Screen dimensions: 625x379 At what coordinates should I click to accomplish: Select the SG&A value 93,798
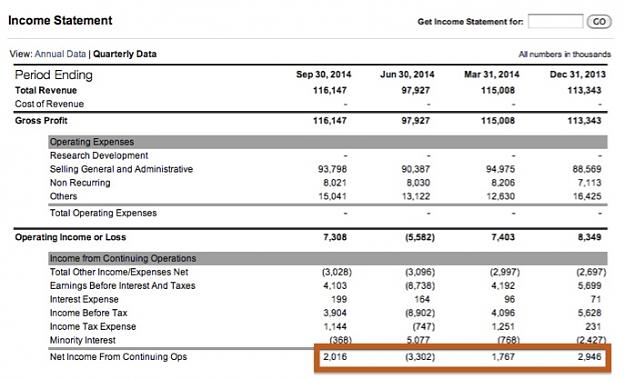332,169
